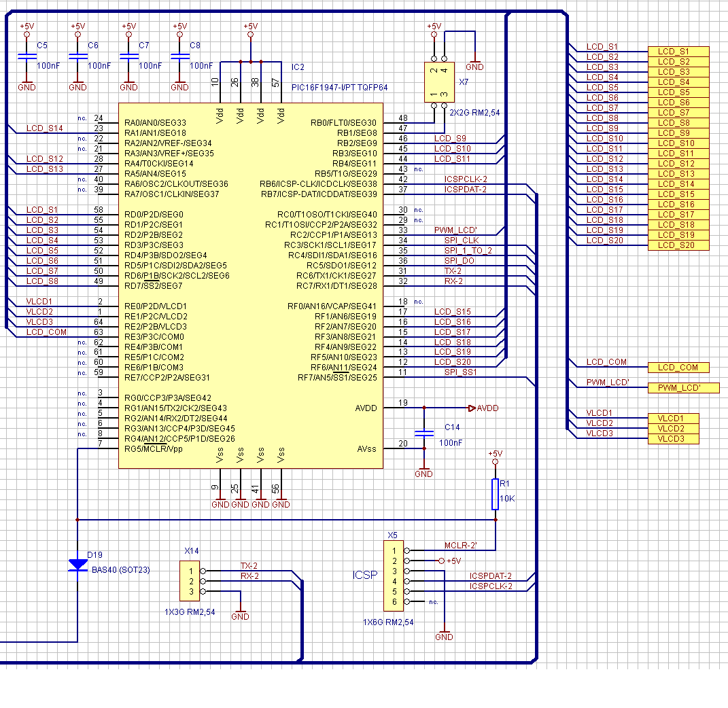Click the SPI_CLK net label
Viewport: 728px width, 708px height.
[462, 241]
